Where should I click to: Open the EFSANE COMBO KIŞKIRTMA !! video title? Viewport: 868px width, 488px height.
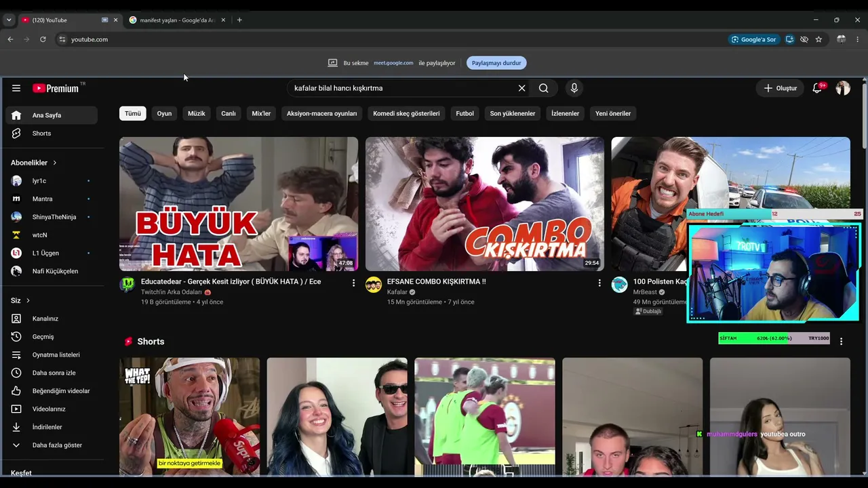(x=436, y=281)
